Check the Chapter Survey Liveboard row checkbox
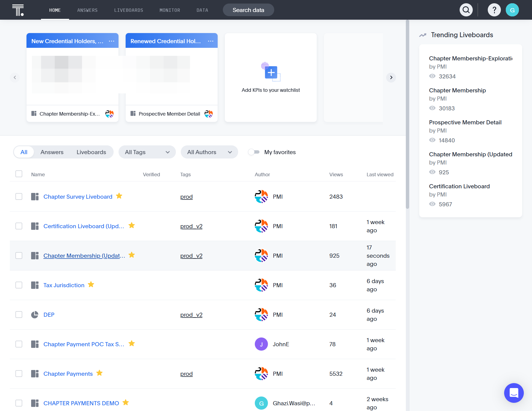 (19, 196)
